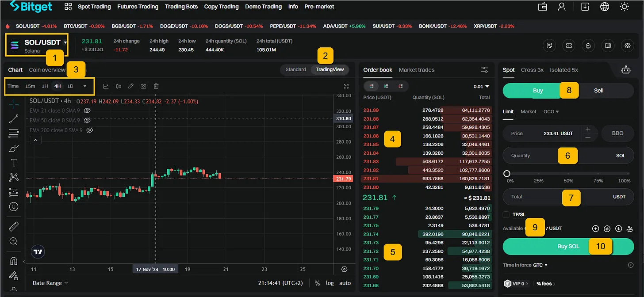Viewport: 644px width, 297px height.
Task: Click the trash icon to remove drawings
Action: tap(156, 86)
